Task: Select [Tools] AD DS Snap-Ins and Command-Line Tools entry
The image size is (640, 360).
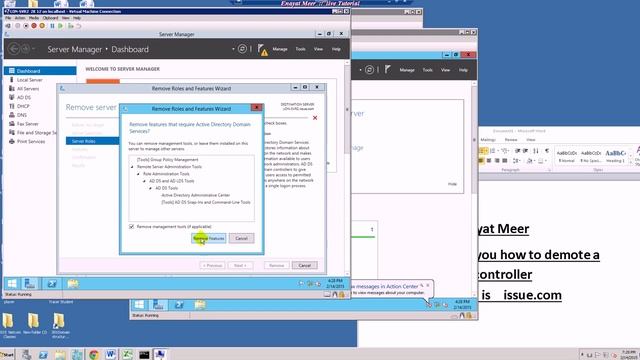Action: pyautogui.click(x=206, y=202)
